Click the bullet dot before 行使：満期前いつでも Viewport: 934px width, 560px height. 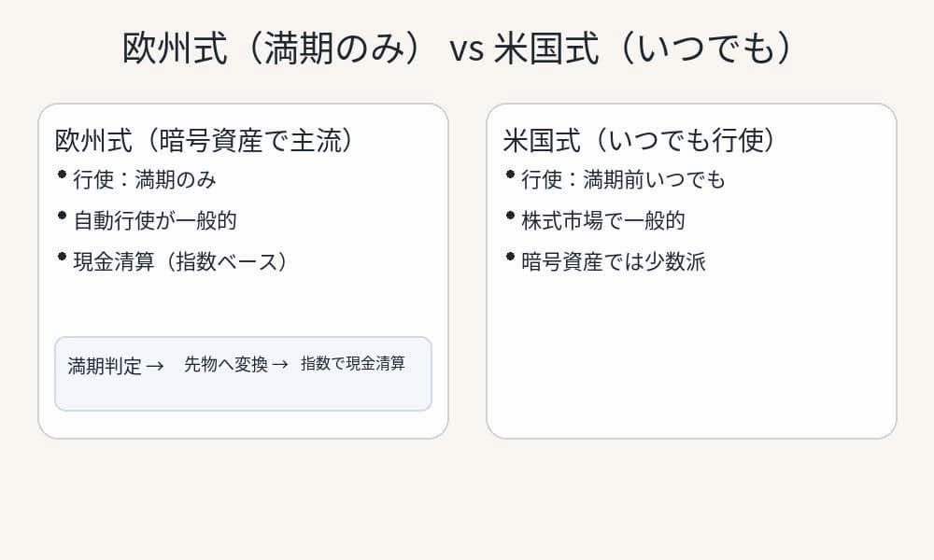(510, 175)
